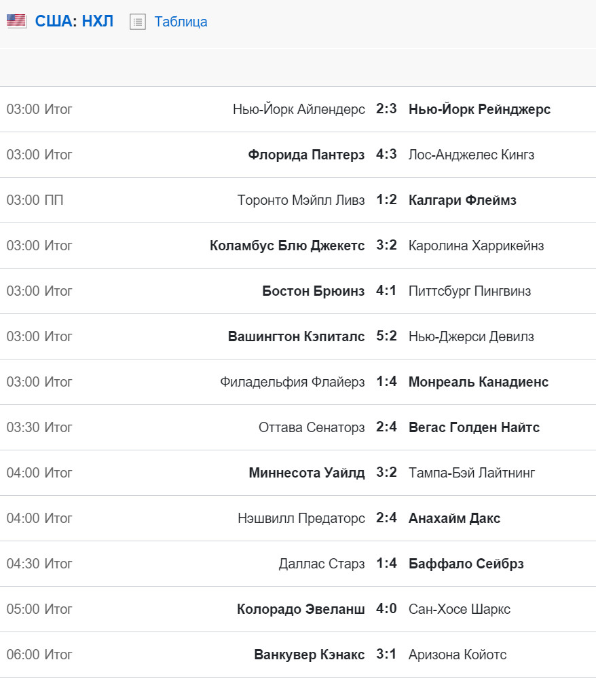Select the Коламбус Блю Джекетс 3:2 match

298,246
